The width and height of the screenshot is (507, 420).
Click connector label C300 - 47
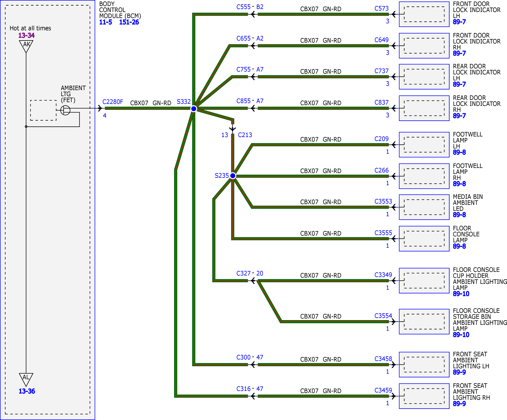250,357
